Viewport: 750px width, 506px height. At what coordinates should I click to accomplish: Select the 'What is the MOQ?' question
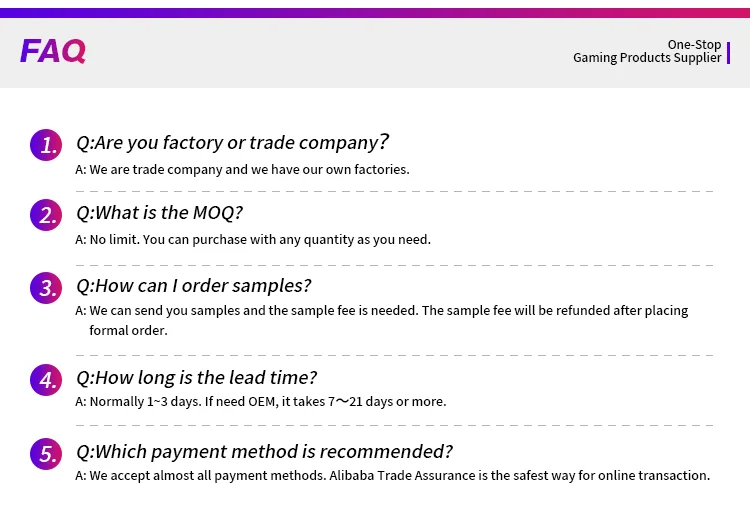point(160,212)
